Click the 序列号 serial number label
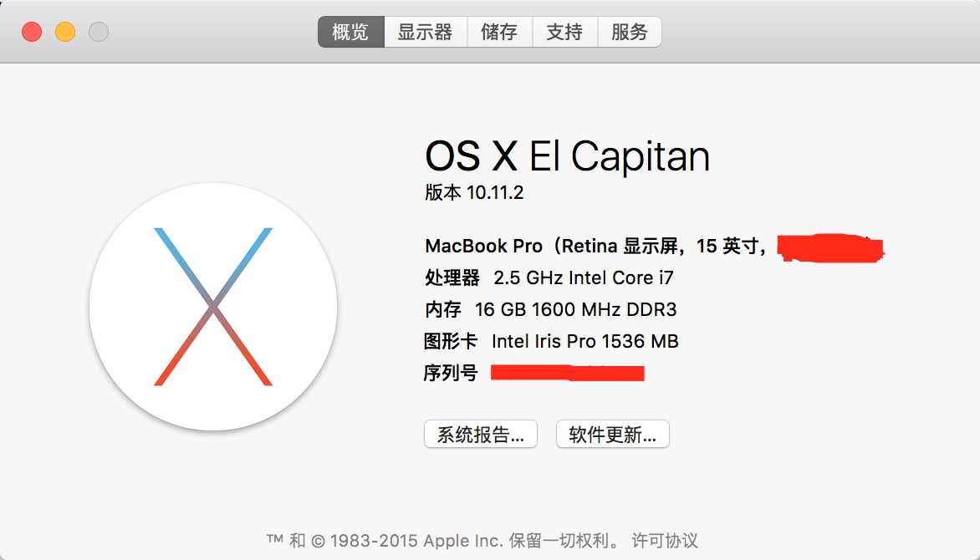 click(x=451, y=373)
